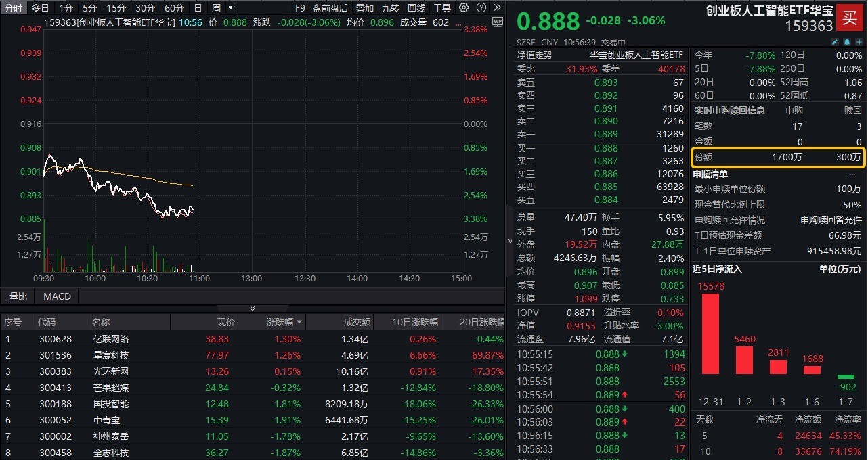
Task: Click the help question mark icon
Action: click(x=480, y=8)
